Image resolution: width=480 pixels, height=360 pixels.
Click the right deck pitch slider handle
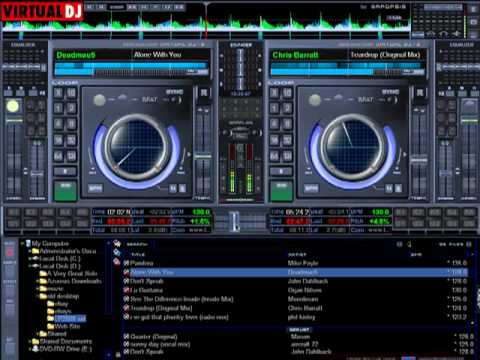(419, 160)
